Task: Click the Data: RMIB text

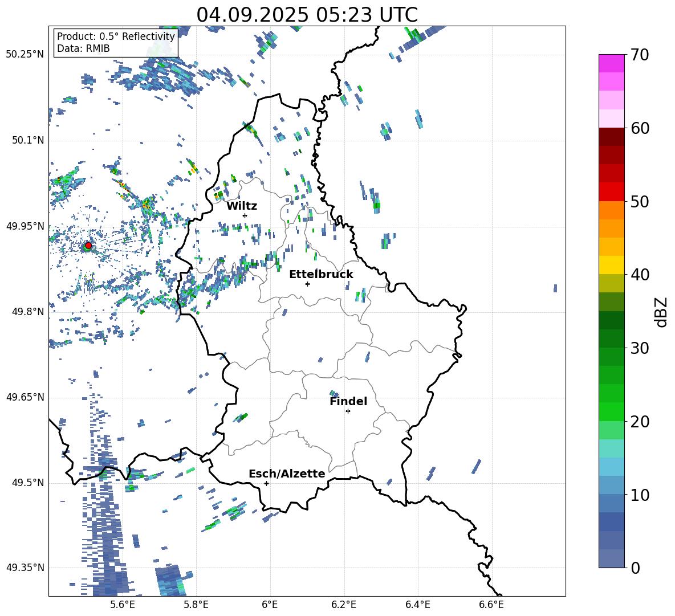Action: click(83, 48)
